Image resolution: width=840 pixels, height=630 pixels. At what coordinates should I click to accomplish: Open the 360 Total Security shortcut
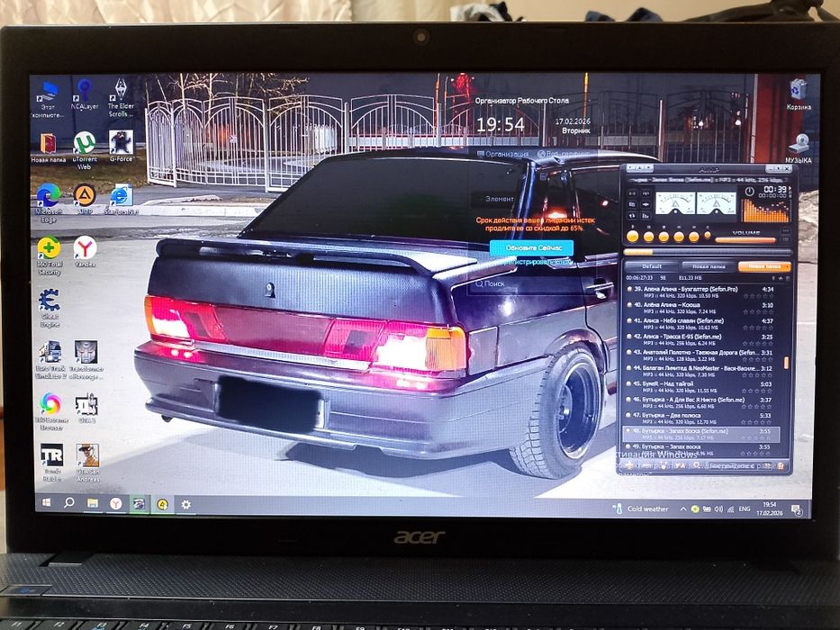point(50,256)
